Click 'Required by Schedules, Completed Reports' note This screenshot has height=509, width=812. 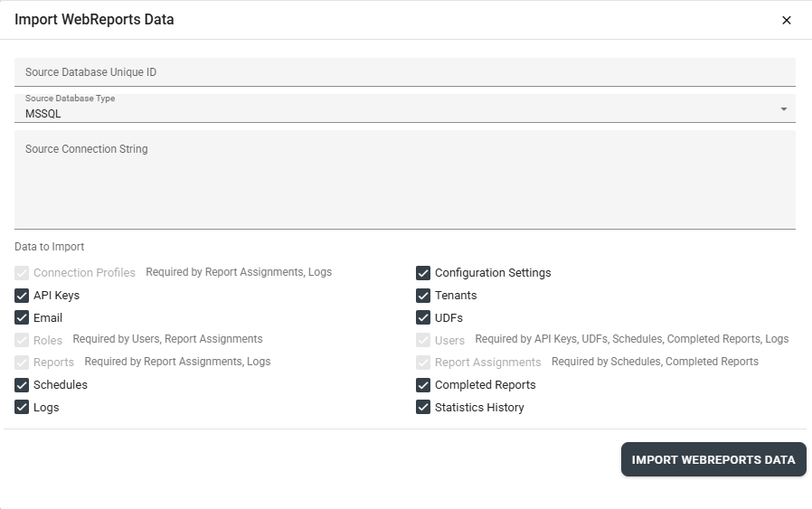[655, 362]
